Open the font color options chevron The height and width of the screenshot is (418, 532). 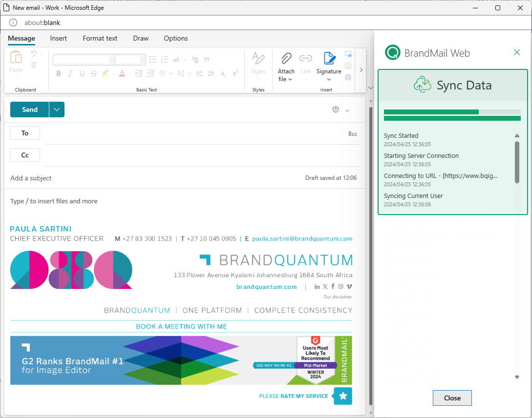click(x=129, y=73)
